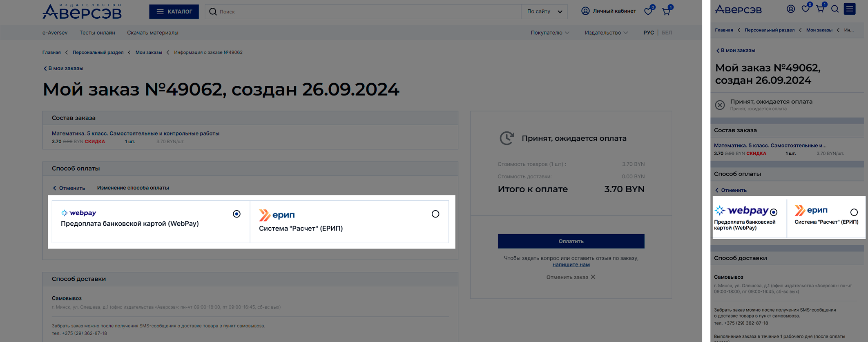Open hamburger menu in mobile header
The width and height of the screenshot is (868, 342).
[850, 9]
